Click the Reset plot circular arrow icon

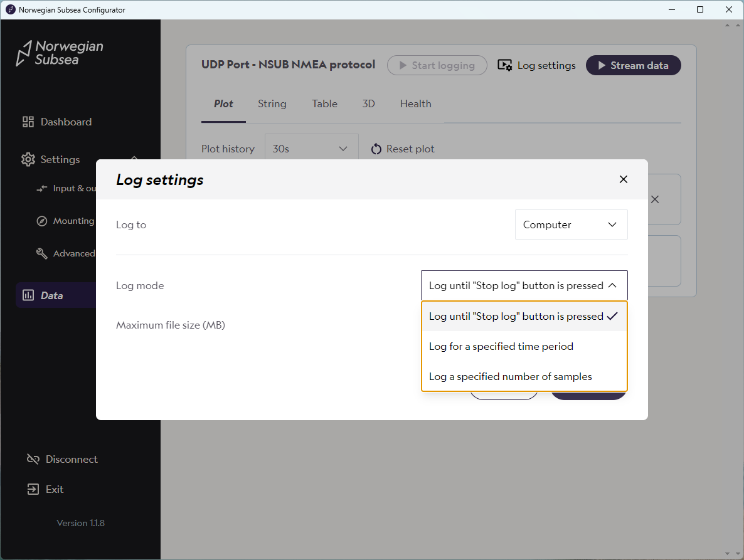(376, 149)
